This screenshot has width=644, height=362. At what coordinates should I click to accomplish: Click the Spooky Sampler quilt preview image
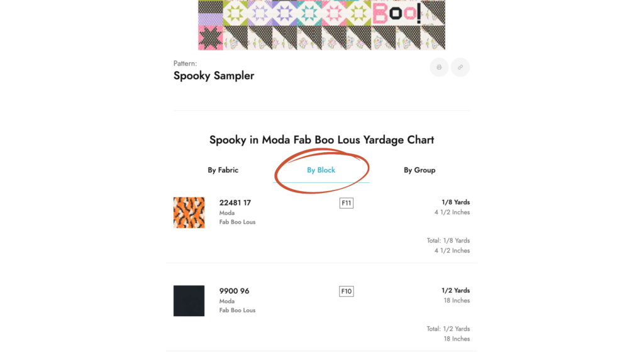tap(321, 25)
